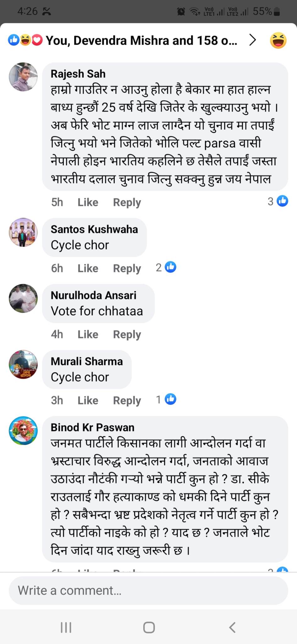
Task: Open the reactions list chevron arrow
Action: 252,40
